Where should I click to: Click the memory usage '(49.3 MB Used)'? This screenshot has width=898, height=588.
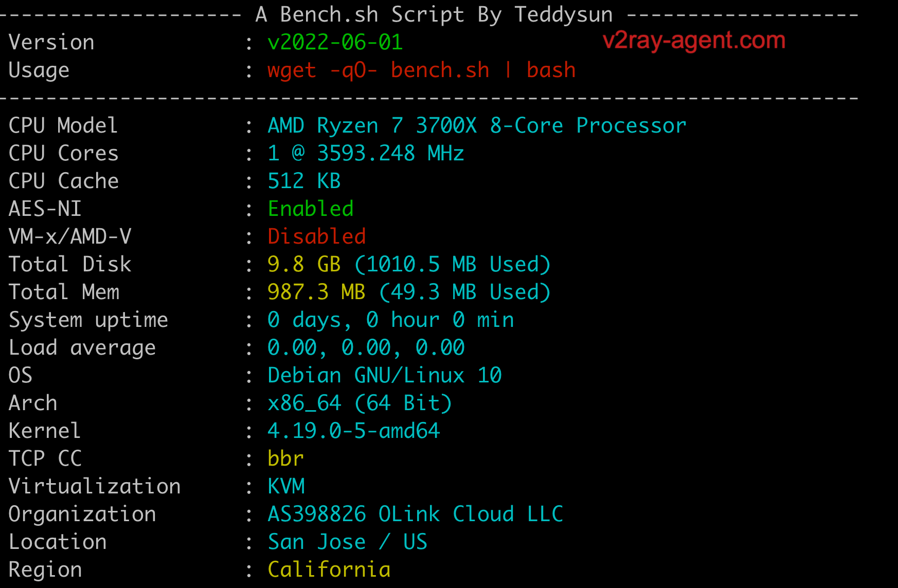click(465, 292)
